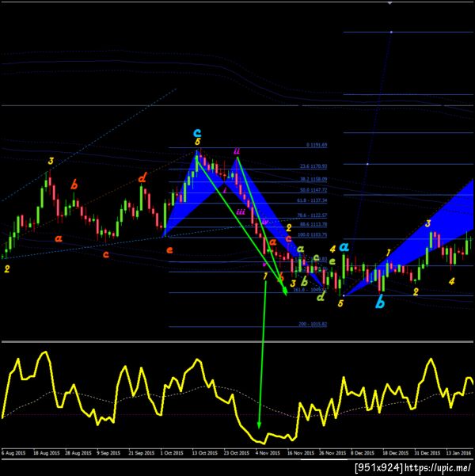Select the olive green e wave label

point(332,261)
